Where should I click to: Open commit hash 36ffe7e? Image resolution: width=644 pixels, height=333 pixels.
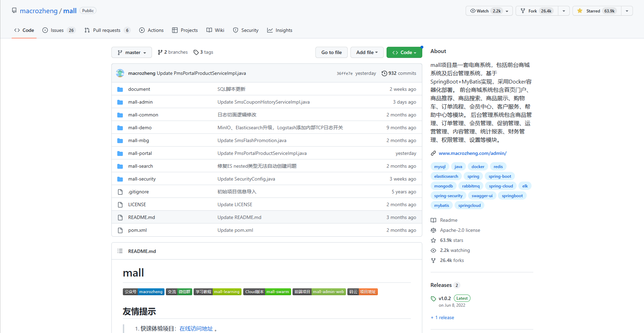[x=345, y=73]
